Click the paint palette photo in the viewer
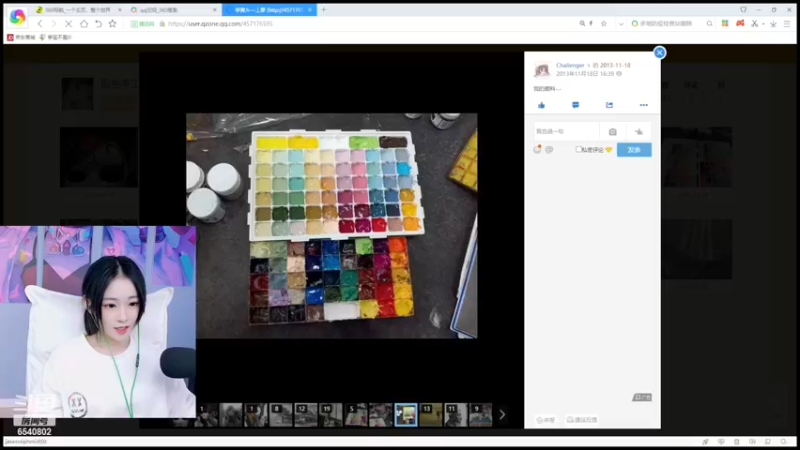 click(332, 226)
